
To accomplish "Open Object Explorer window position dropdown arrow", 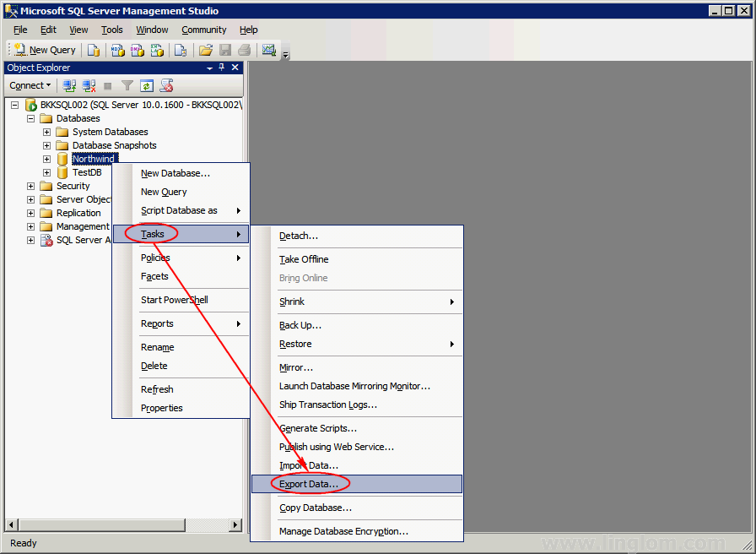I will [x=209, y=68].
